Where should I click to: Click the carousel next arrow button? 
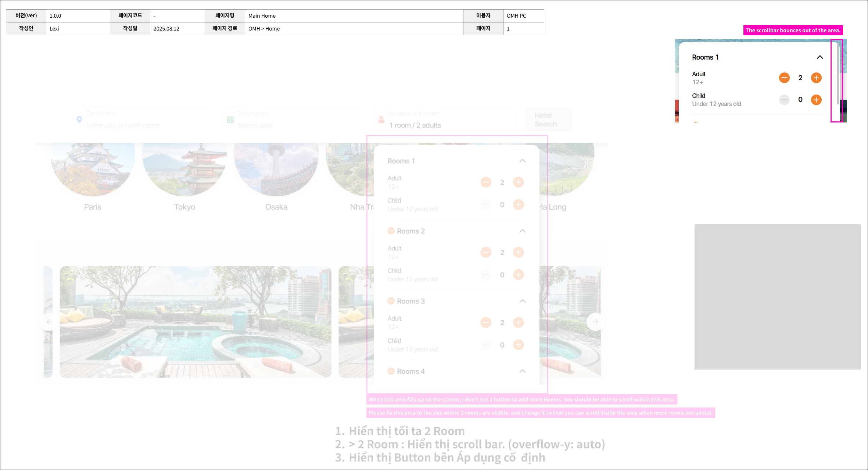click(x=595, y=322)
